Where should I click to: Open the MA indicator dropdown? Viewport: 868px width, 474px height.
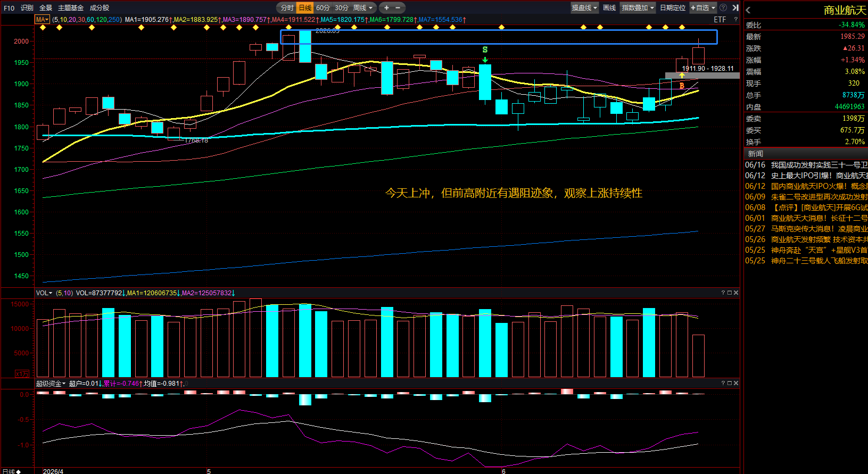pyautogui.click(x=43, y=20)
